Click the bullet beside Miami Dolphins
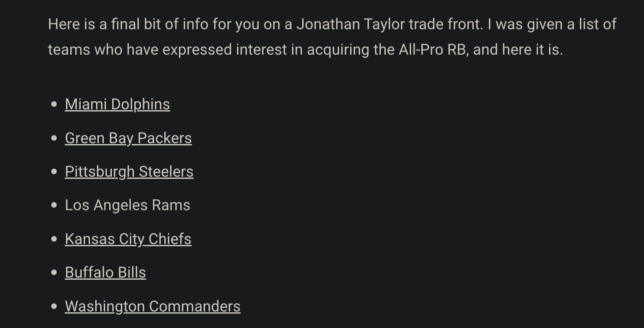This screenshot has height=328, width=644. click(54, 104)
